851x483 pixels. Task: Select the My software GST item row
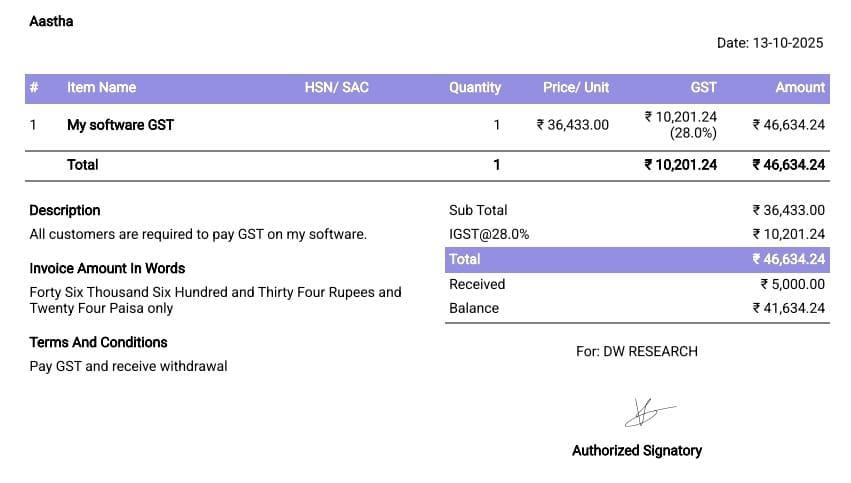(x=120, y=125)
